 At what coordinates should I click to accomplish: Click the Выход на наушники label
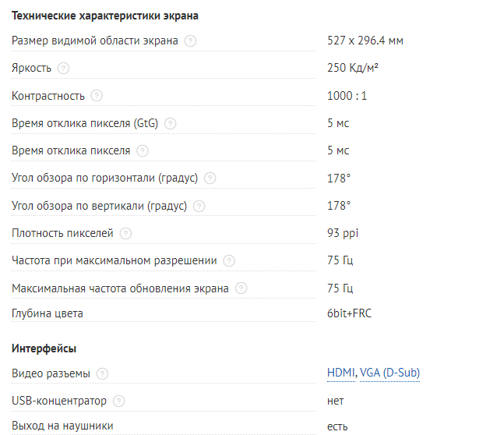pos(62,426)
